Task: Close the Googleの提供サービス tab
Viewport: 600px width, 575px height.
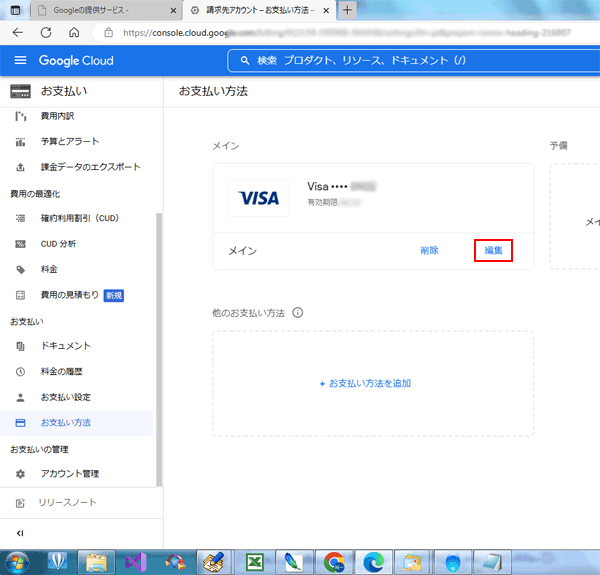Action: 173,11
